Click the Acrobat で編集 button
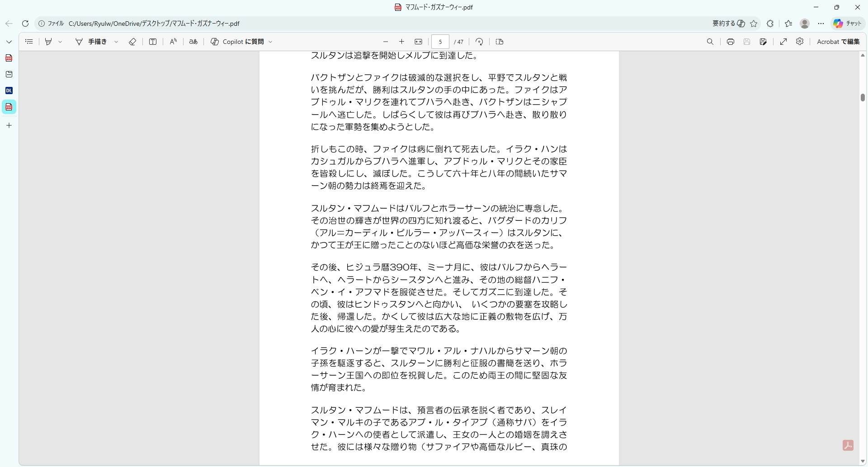Screen dimensions: 868x467 (x=838, y=42)
